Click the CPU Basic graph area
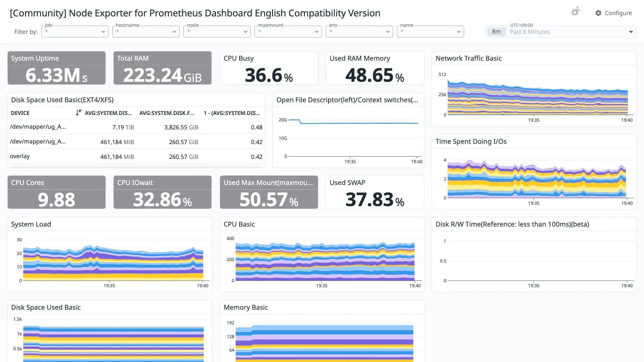 (325, 260)
